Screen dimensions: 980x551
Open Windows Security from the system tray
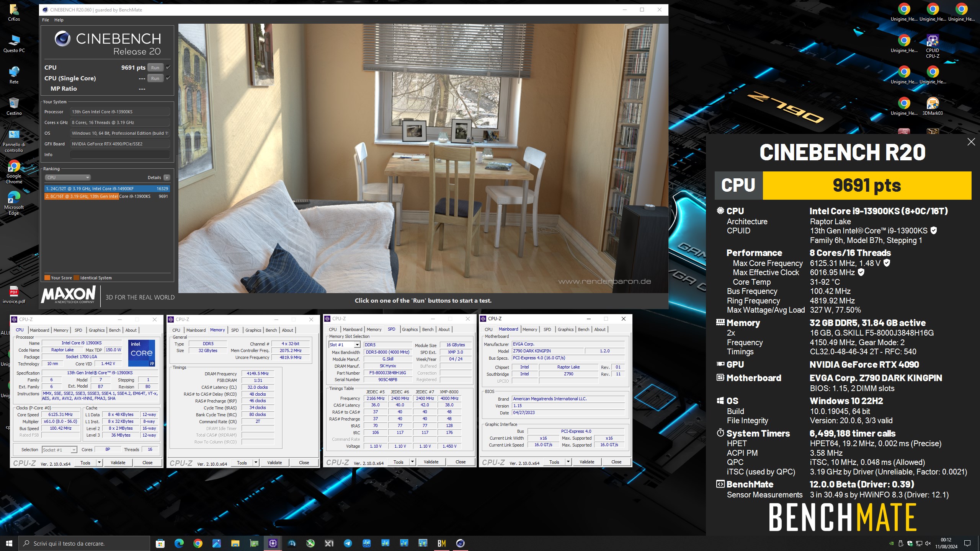point(910,543)
